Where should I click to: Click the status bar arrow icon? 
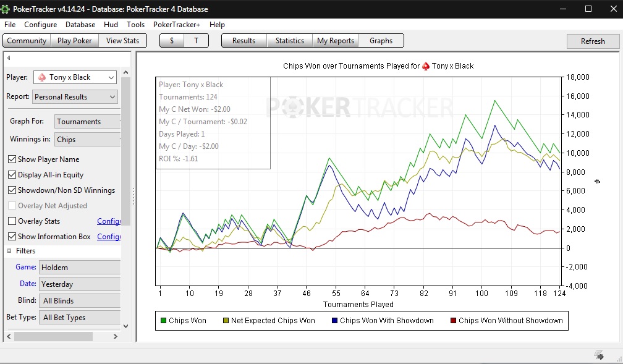(599, 355)
